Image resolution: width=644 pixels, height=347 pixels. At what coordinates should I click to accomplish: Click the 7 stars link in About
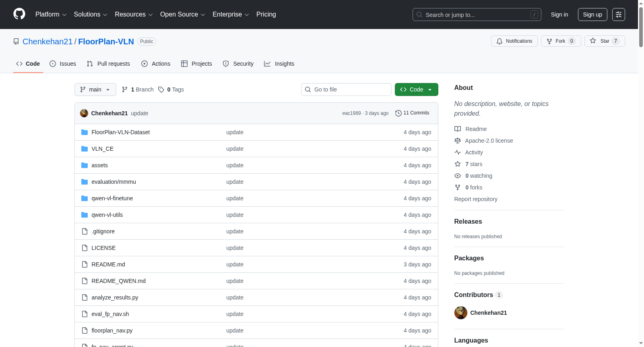pyautogui.click(x=474, y=164)
